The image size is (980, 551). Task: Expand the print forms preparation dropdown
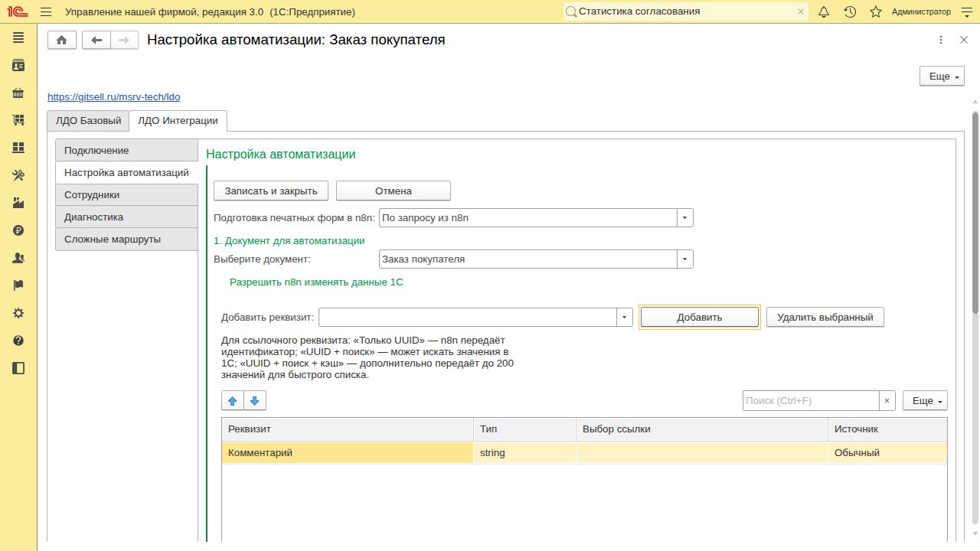pyautogui.click(x=685, y=217)
